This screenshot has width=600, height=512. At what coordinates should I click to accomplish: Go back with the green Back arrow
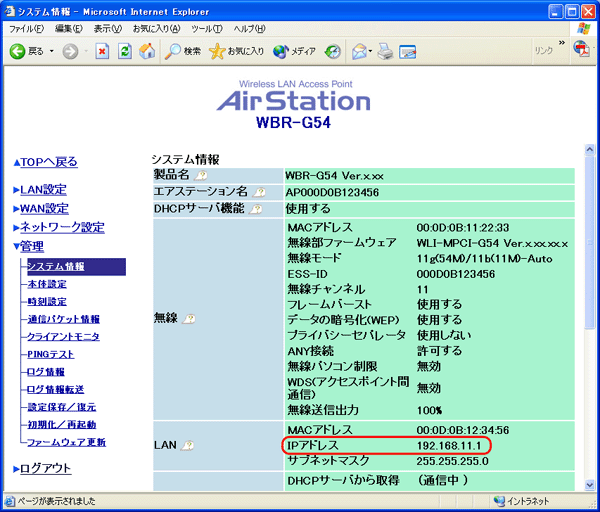coord(17,51)
